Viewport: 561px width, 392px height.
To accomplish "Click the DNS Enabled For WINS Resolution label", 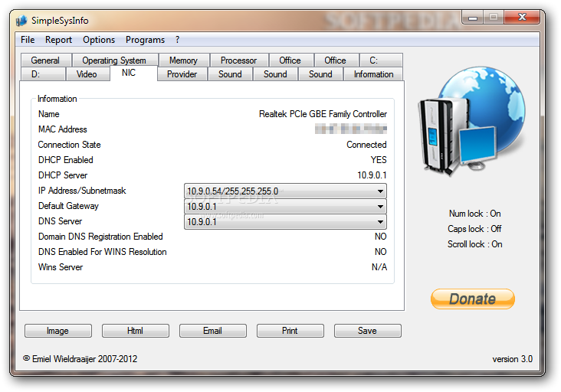I will pyautogui.click(x=103, y=252).
